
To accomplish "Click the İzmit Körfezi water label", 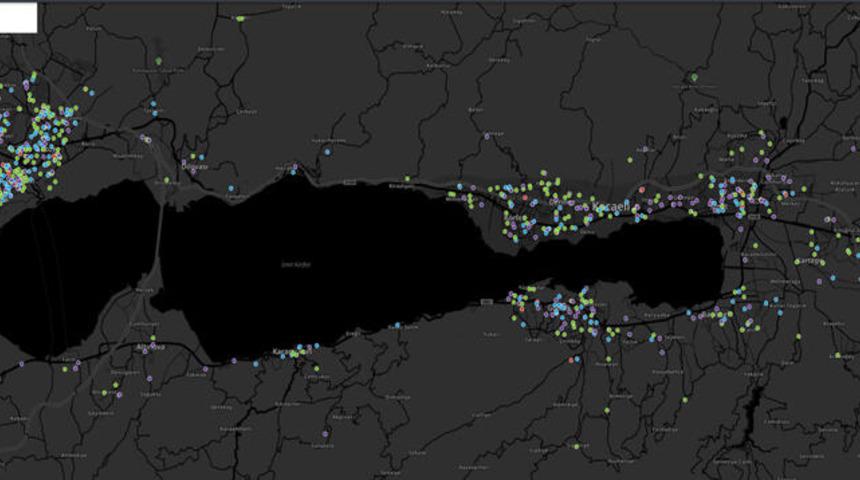I will point(296,264).
